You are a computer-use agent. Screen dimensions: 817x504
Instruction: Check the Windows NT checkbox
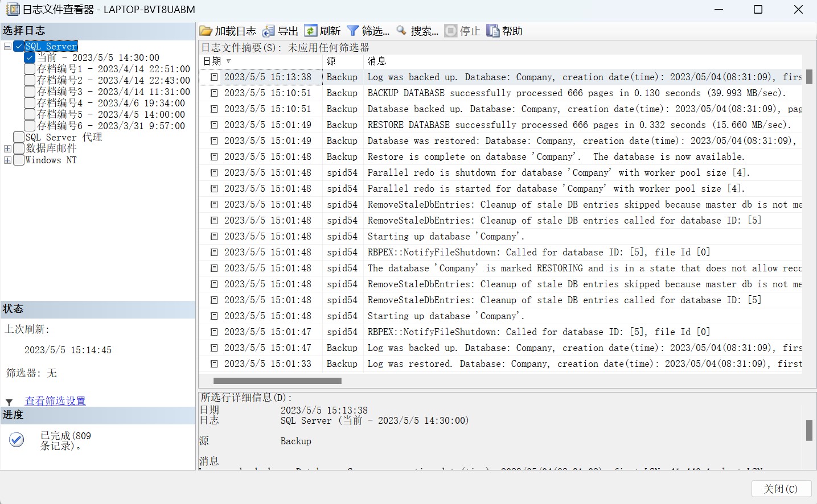click(19, 160)
